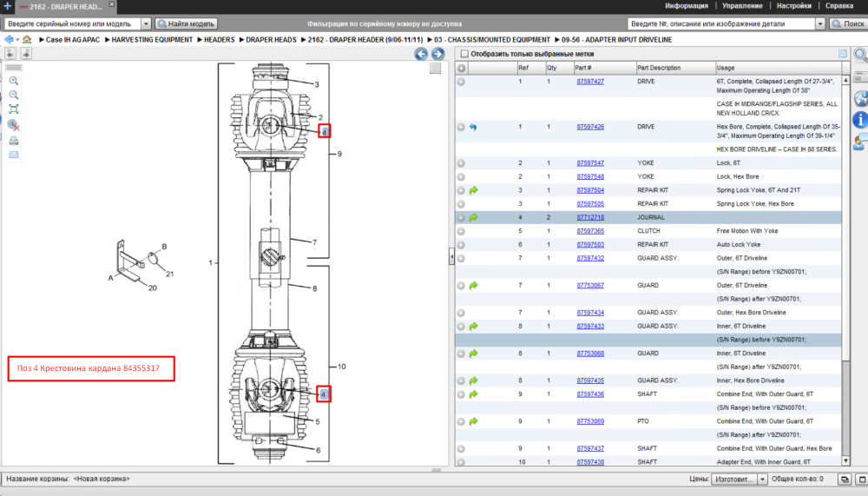Viewport: 868px width, 496px height.
Task: Click the blue next-figure arrow
Action: click(437, 54)
